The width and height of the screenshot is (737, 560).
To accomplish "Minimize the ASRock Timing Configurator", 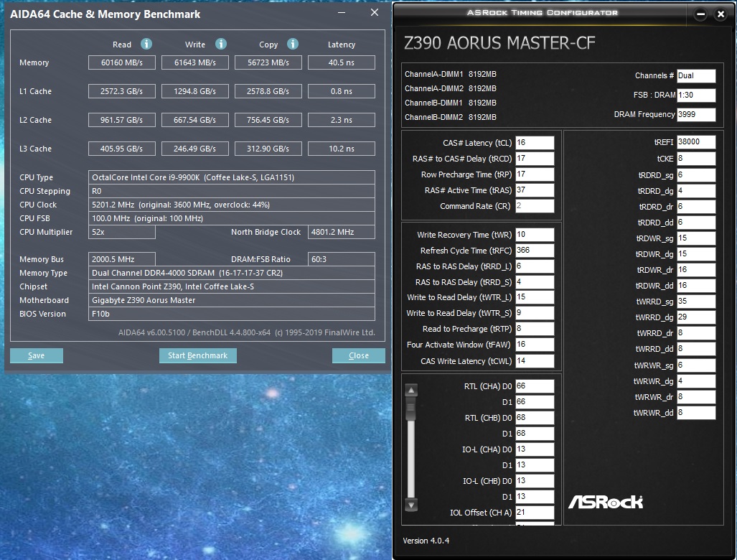I will point(700,14).
